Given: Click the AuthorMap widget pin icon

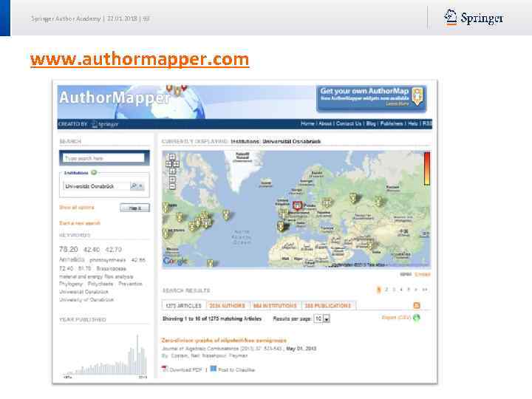Looking at the screenshot, I should [417, 96].
